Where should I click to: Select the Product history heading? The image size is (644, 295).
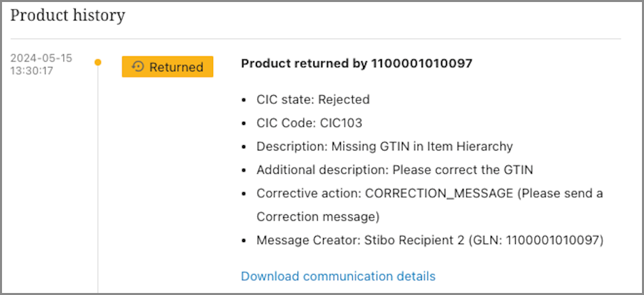click(x=68, y=15)
